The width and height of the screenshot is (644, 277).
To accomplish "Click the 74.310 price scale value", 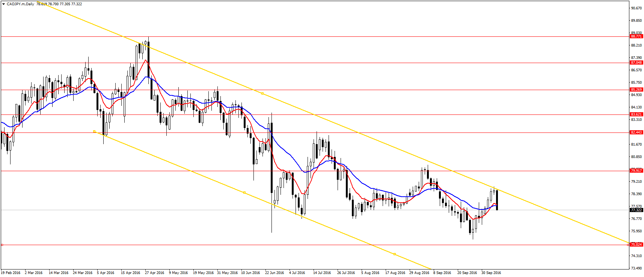I will tap(636, 256).
